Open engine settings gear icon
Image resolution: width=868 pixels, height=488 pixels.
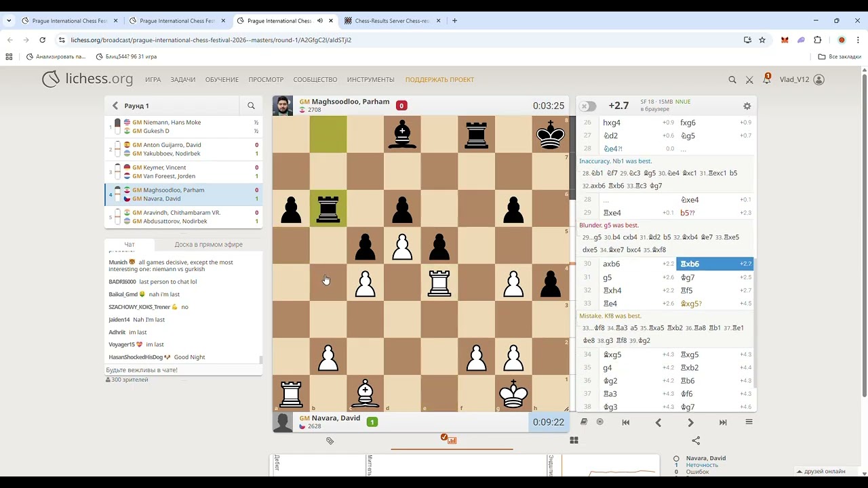[747, 106]
